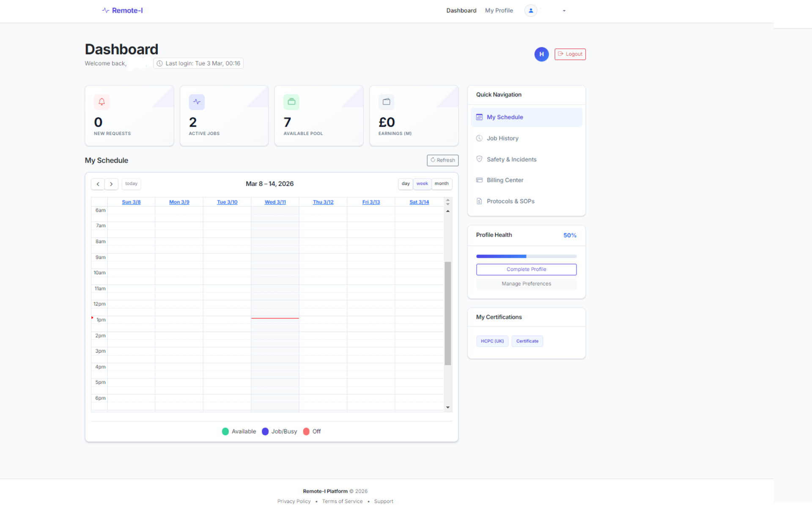Image resolution: width=812 pixels, height=508 pixels.
Task: Click the pulse icon on Active Jobs card
Action: pyautogui.click(x=197, y=102)
